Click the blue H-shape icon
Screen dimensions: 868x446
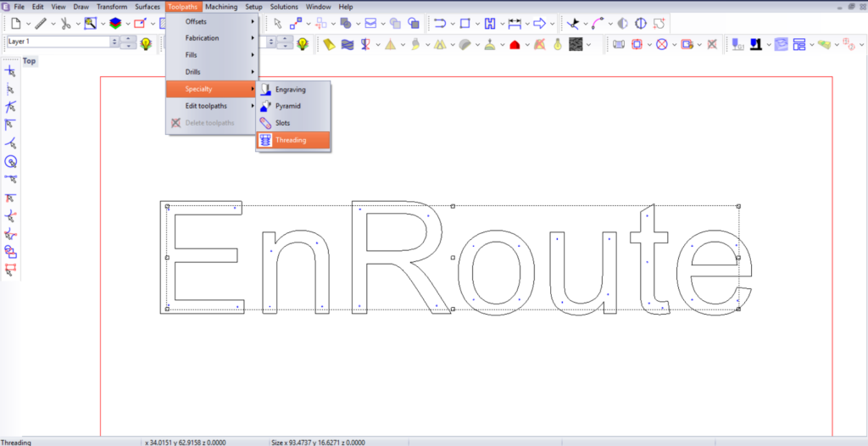coord(490,24)
